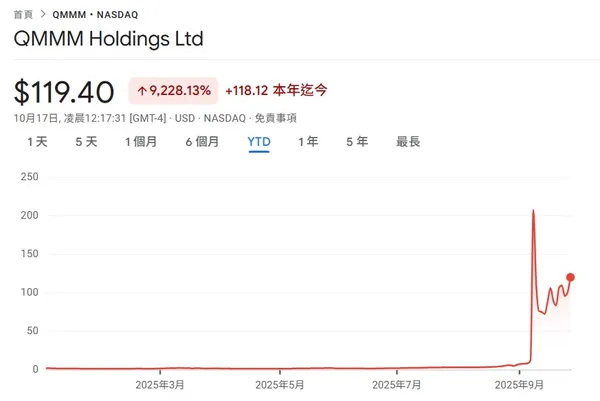The width and height of the screenshot is (600, 401).
Task: Switch to the 5天 range tab
Action: point(86,142)
